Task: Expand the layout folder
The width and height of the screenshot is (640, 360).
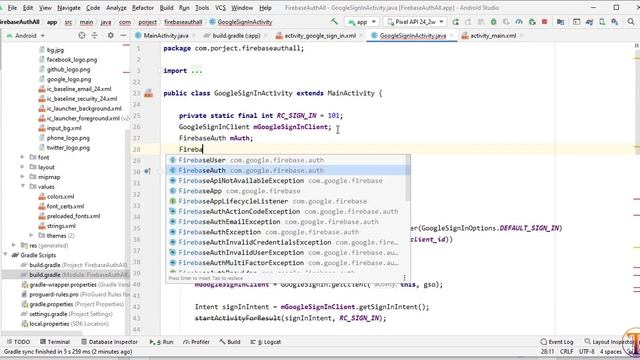Action: pyautogui.click(x=22, y=167)
